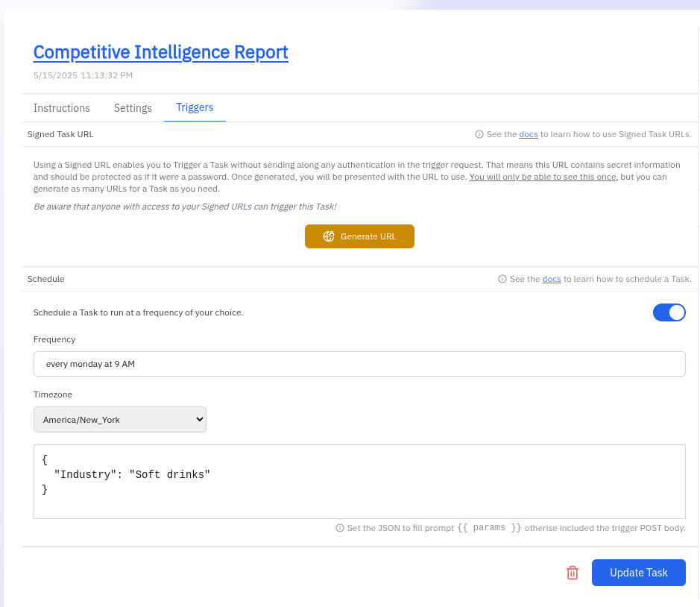Click the task timestamp under the title
Screen dimensions: 700x607
(x=83, y=75)
